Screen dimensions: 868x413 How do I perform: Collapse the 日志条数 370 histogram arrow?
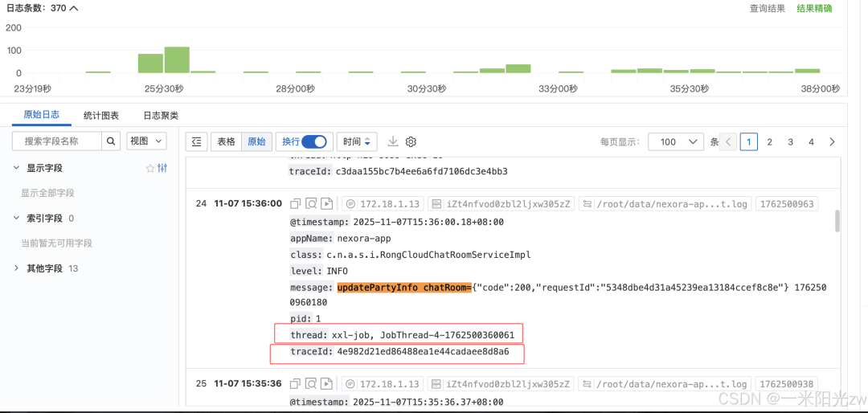(x=74, y=8)
